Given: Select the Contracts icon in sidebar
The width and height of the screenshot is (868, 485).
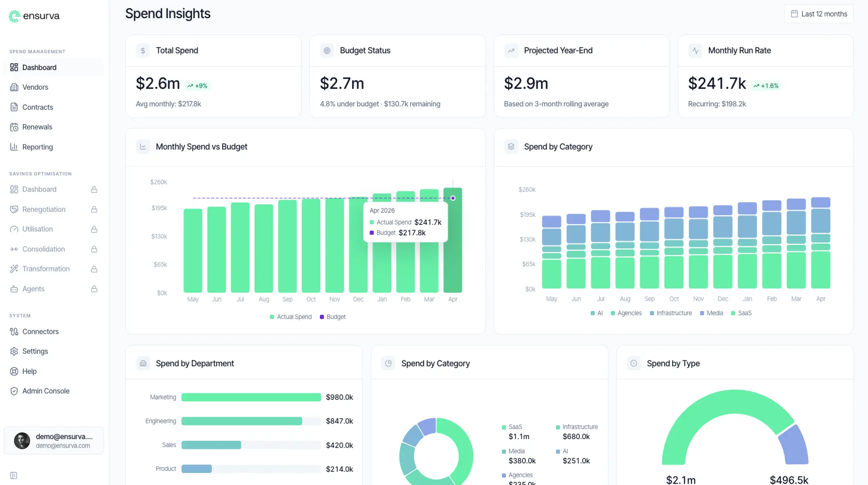Looking at the screenshot, I should [x=14, y=107].
